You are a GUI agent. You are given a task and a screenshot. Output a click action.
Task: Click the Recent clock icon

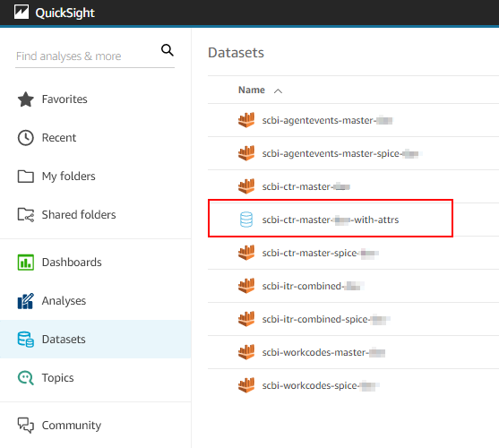coord(25,138)
